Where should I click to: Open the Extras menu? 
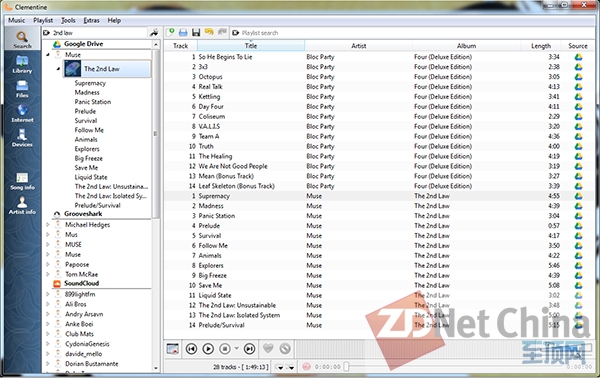pyautogui.click(x=91, y=20)
